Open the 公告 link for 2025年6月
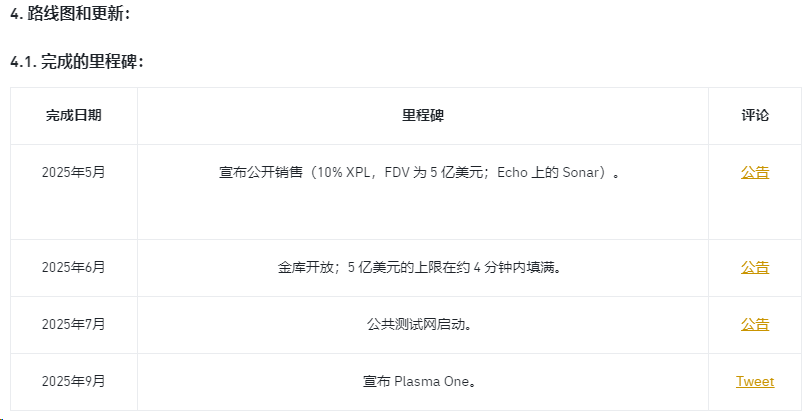This screenshot has width=805, height=420. (755, 267)
